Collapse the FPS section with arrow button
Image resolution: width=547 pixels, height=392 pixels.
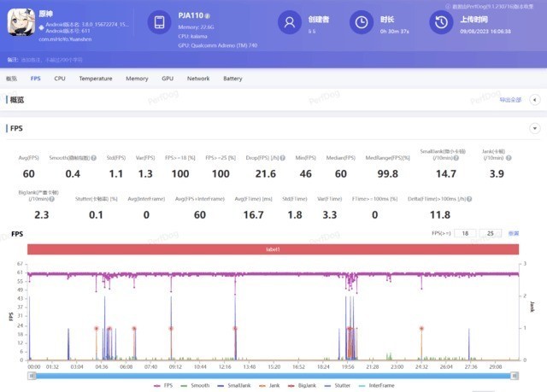click(x=534, y=128)
